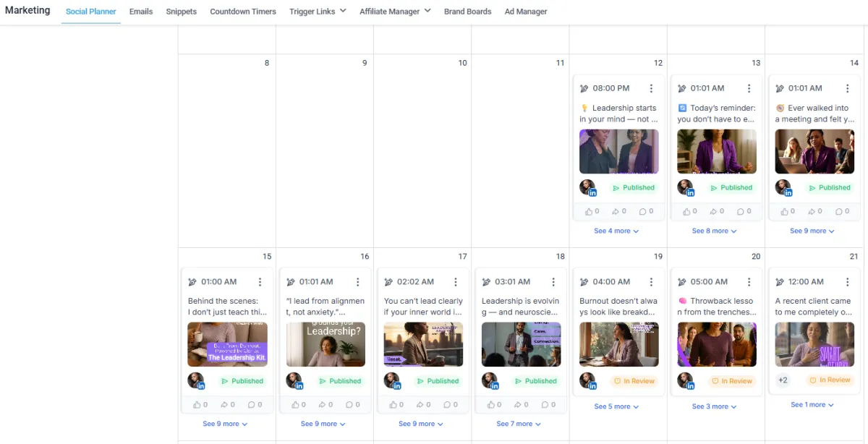Screen dimensions: 868x444
Task: Open image of recent client post
Action: (x=814, y=344)
